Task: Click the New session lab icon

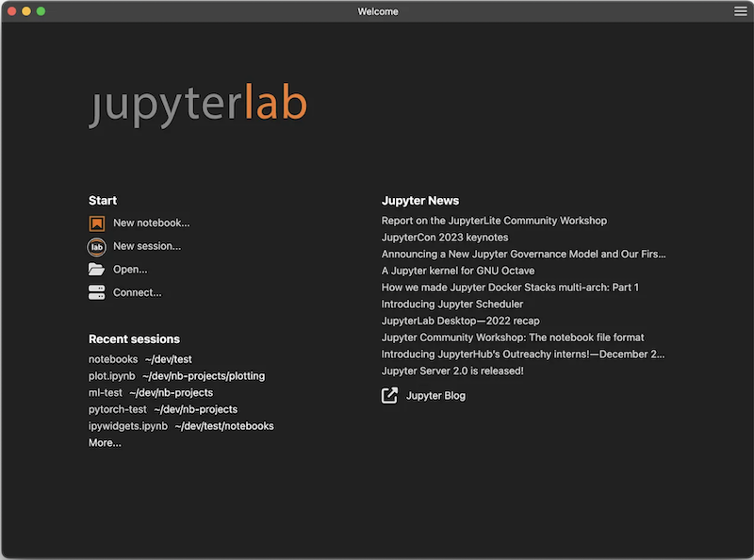Action: [97, 246]
